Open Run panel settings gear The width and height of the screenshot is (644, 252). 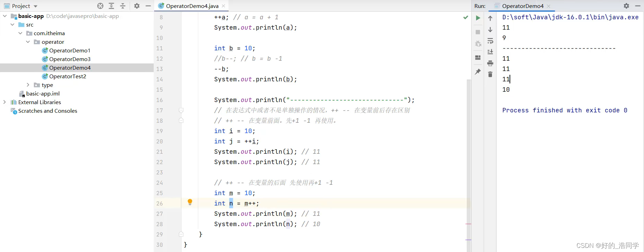point(626,6)
